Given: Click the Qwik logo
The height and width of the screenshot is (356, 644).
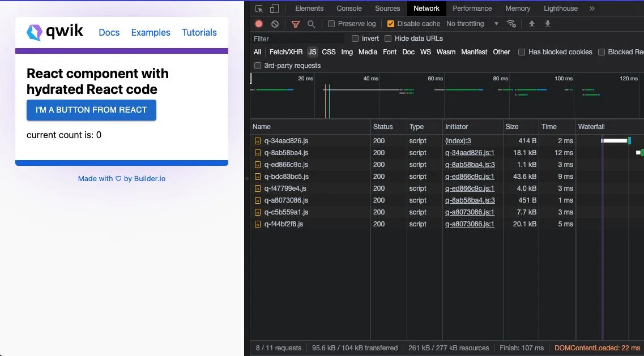Looking at the screenshot, I should (x=54, y=32).
